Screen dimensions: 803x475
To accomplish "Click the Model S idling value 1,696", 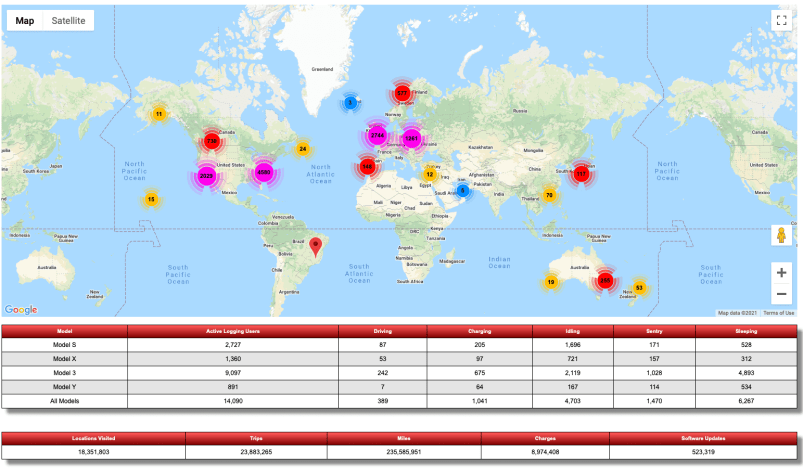I will (573, 345).
